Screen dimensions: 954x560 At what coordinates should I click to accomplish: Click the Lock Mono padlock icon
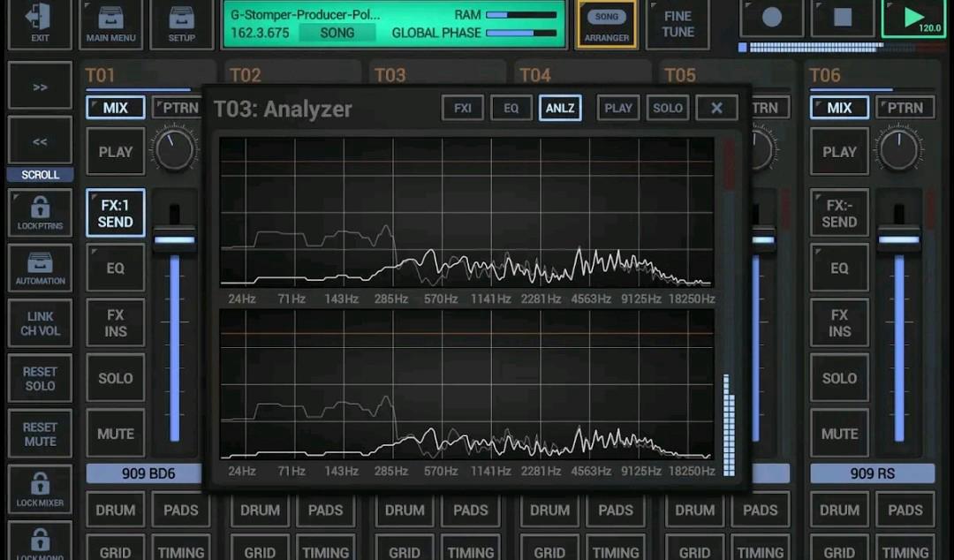[39, 541]
